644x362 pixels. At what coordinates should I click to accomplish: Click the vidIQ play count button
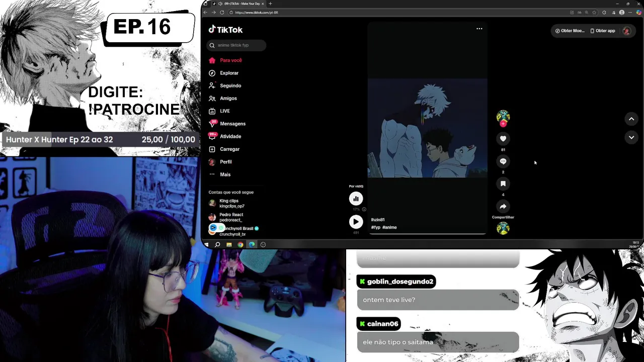coord(356,222)
